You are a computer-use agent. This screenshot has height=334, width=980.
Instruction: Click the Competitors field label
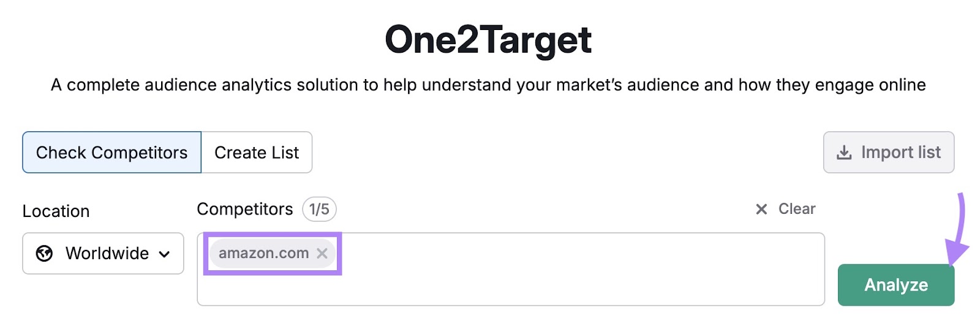pos(244,209)
